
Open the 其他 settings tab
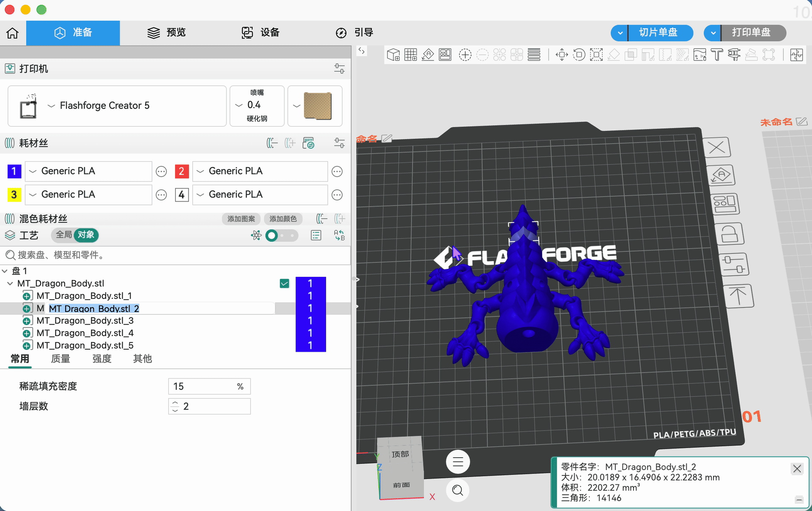click(x=143, y=359)
